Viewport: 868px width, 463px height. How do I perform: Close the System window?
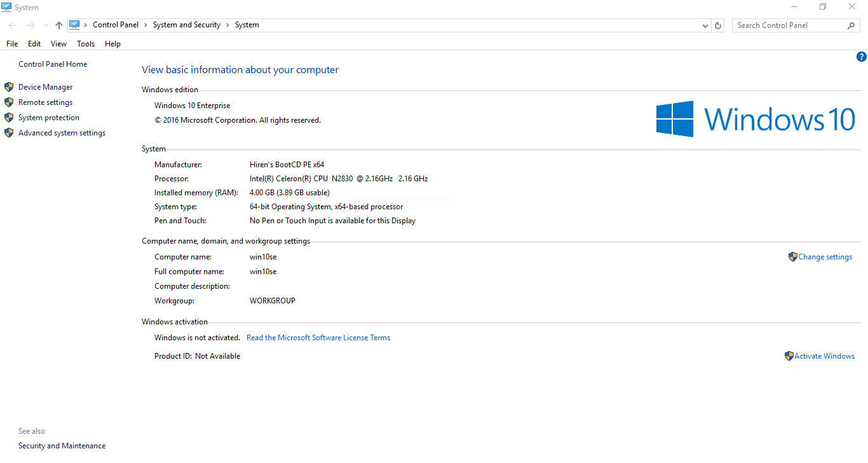(x=852, y=7)
